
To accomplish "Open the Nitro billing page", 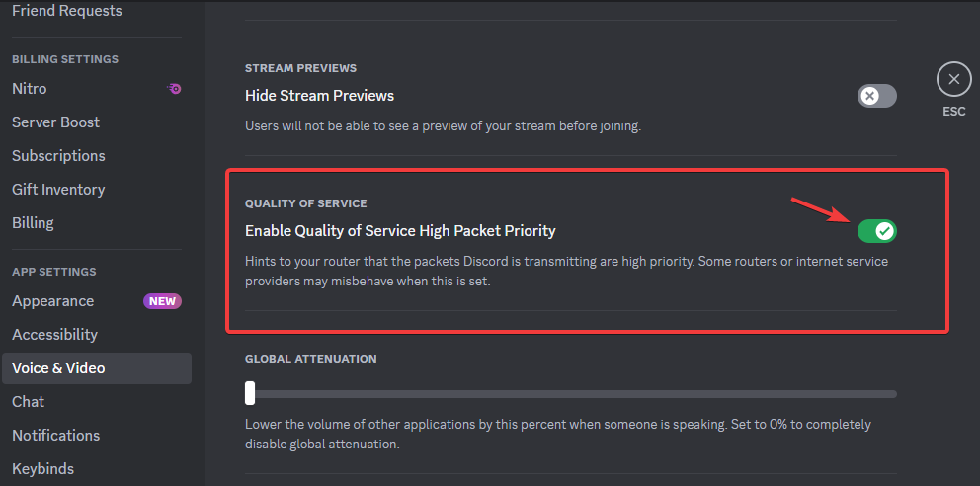I will click(x=30, y=89).
